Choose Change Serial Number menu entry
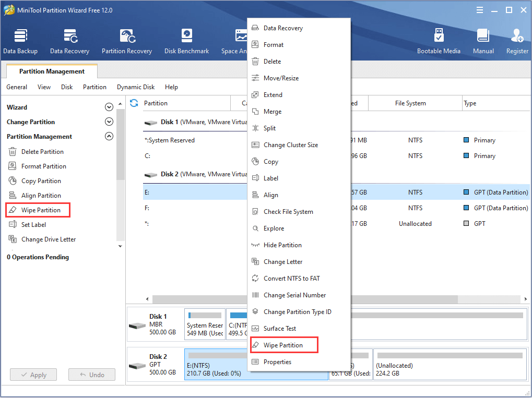 tap(299, 295)
